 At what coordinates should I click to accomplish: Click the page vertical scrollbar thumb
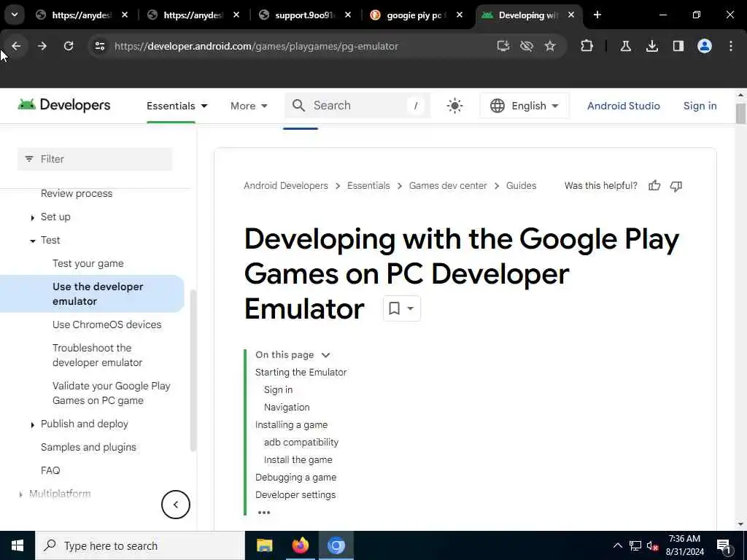(x=740, y=114)
